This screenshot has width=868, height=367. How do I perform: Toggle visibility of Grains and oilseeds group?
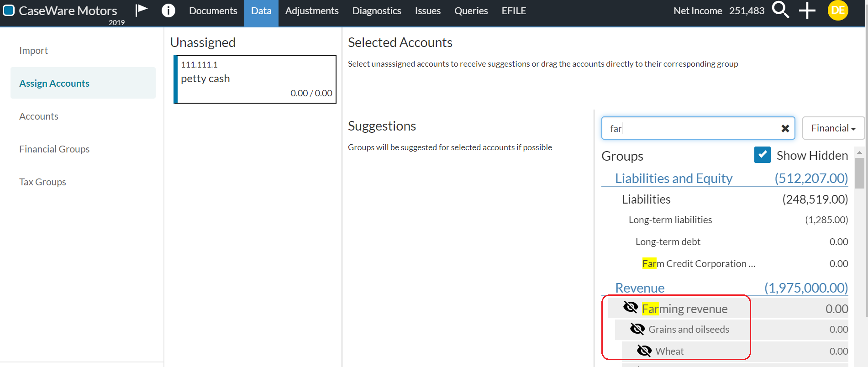(637, 329)
